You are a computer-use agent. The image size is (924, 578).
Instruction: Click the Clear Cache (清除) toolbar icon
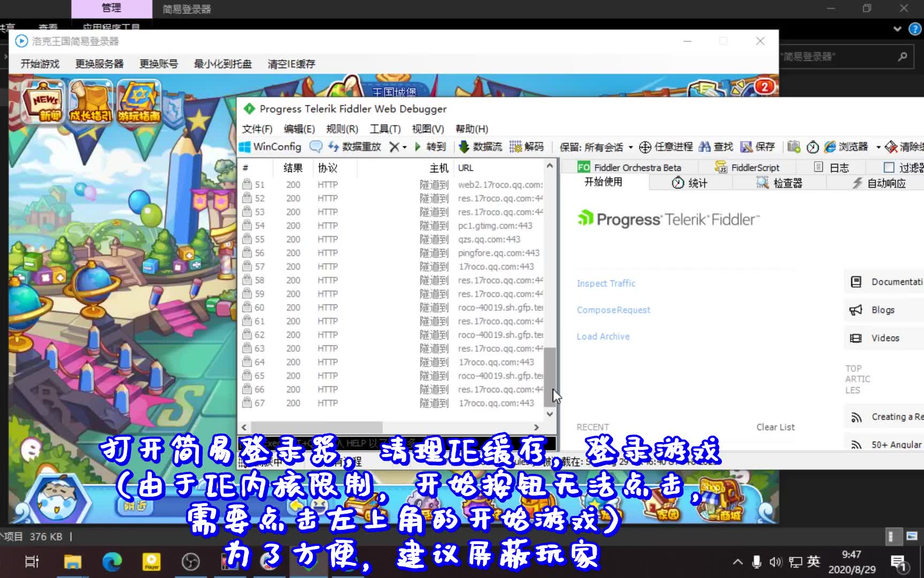pyautogui.click(x=891, y=147)
